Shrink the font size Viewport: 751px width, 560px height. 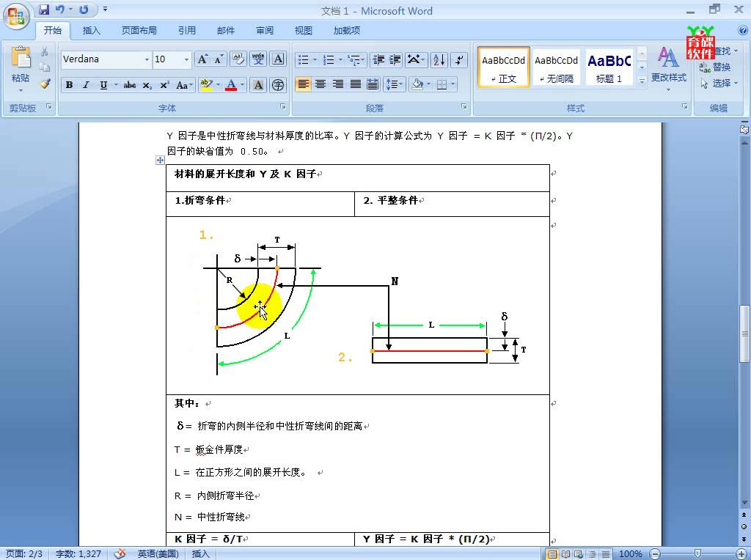pos(219,59)
